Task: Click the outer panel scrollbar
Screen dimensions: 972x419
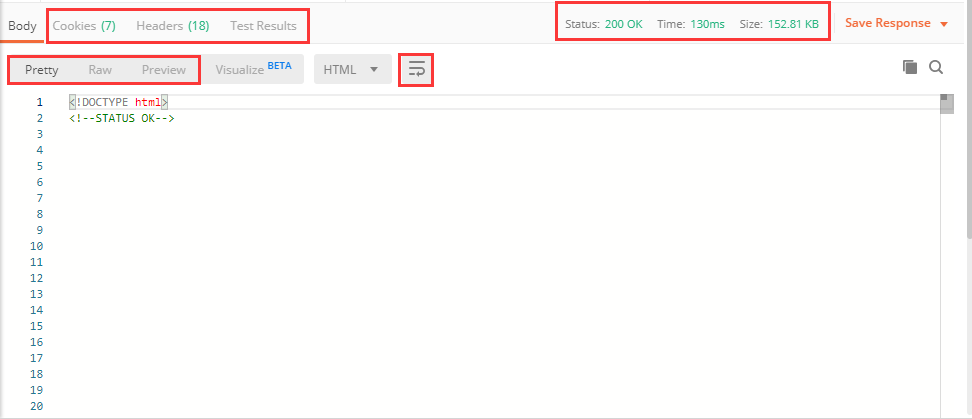Action: [969, 118]
